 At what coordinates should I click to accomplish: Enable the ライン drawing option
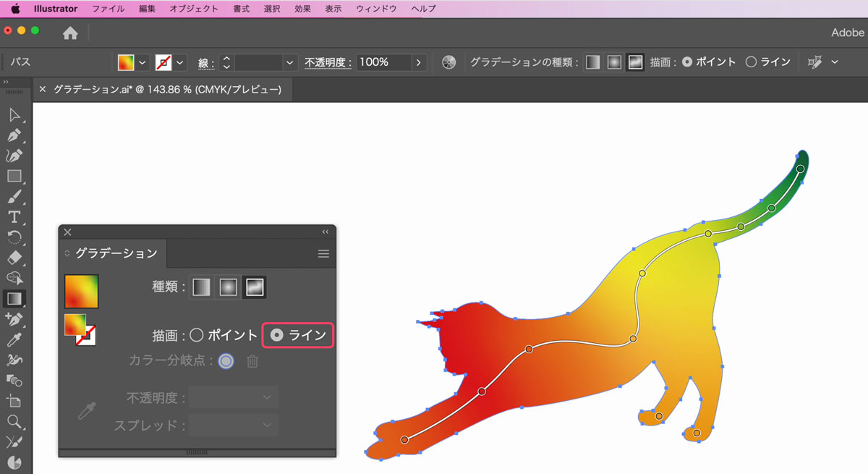coord(278,335)
